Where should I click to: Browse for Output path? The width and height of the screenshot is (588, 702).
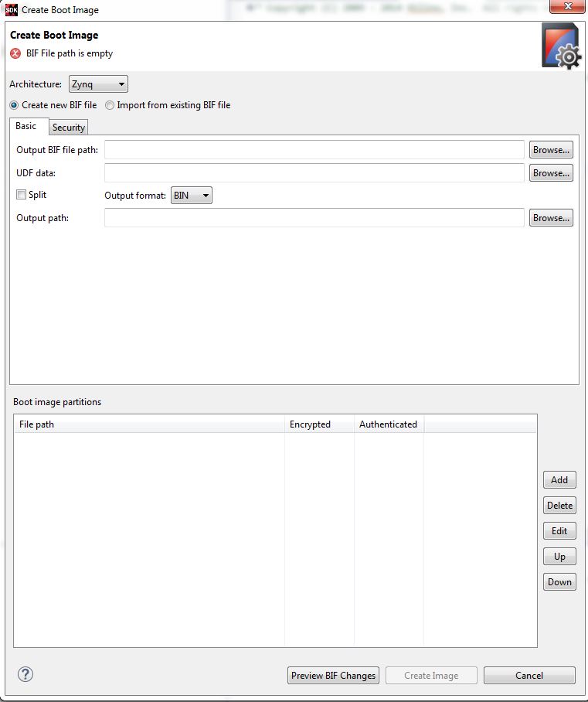pyautogui.click(x=551, y=217)
